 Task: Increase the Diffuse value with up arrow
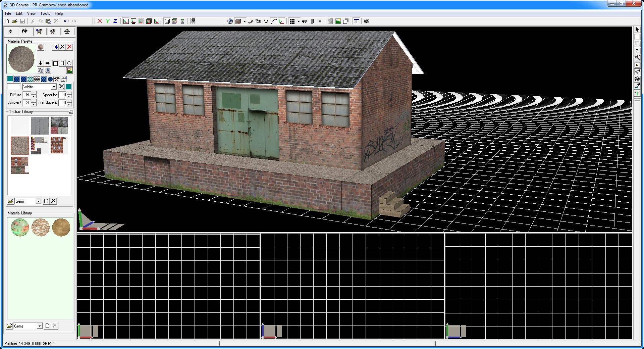click(x=34, y=93)
